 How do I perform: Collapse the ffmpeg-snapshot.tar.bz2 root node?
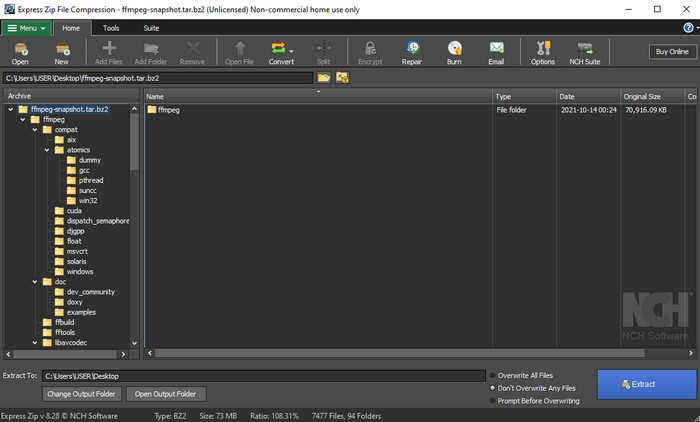click(11, 109)
